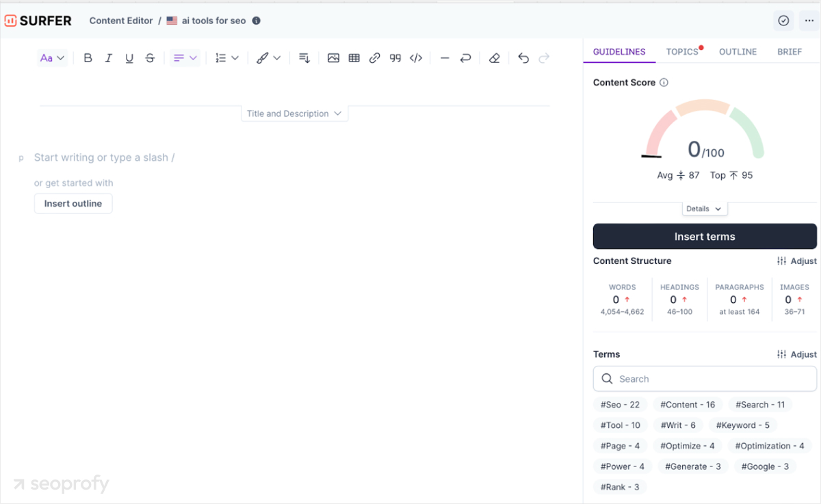821x504 pixels.
Task: Click the Insert outline button
Action: tap(73, 204)
